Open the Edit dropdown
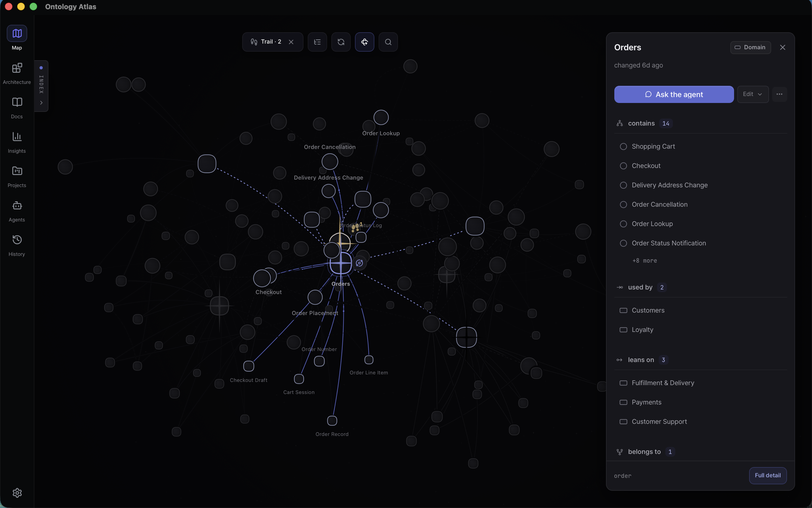Viewport: 812px width, 508px height. pos(753,94)
